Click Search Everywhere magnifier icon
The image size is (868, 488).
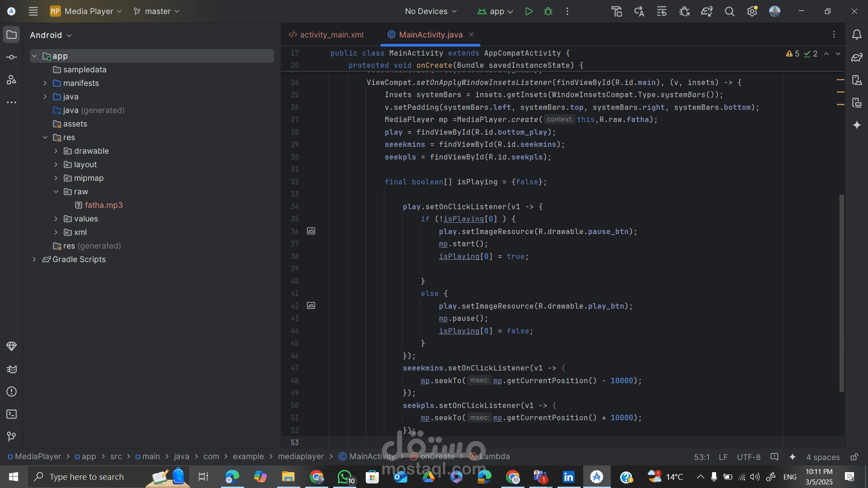729,11
